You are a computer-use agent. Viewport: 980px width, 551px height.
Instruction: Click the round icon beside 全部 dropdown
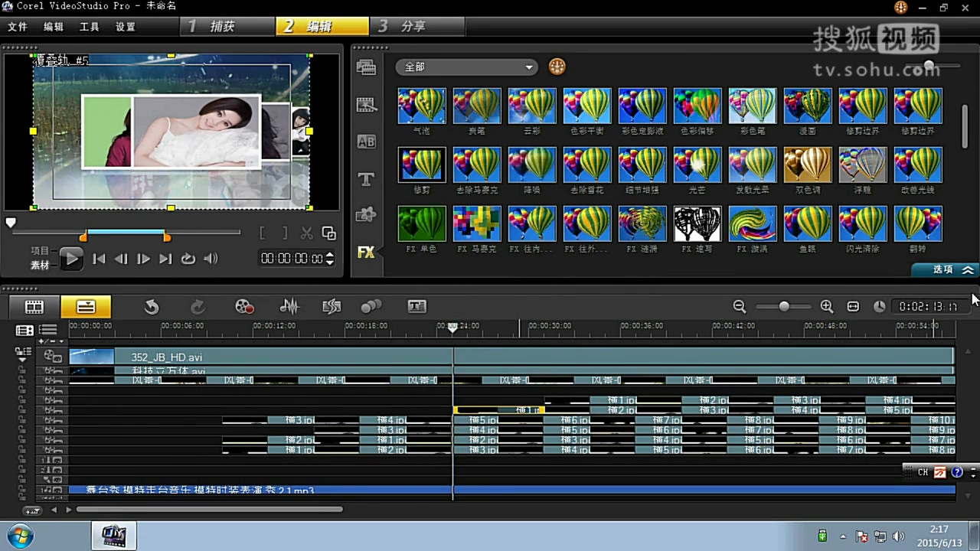click(x=557, y=67)
